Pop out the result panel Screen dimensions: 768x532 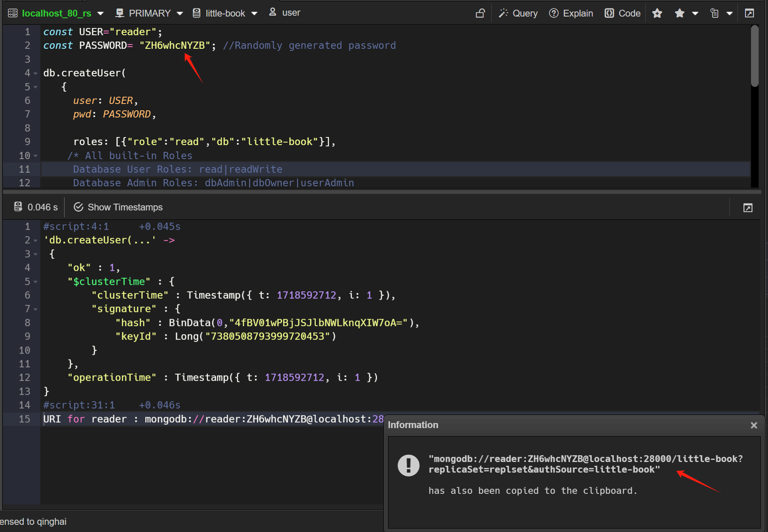pos(748,207)
